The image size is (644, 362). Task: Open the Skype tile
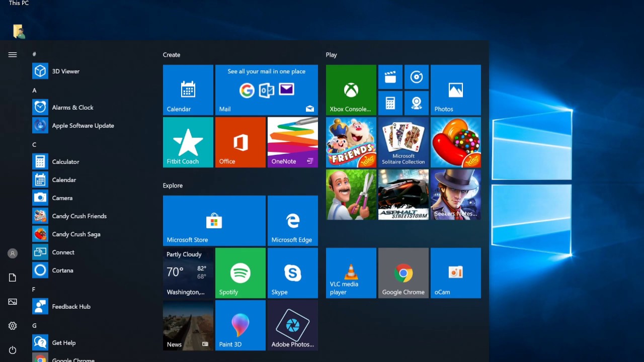tap(293, 273)
